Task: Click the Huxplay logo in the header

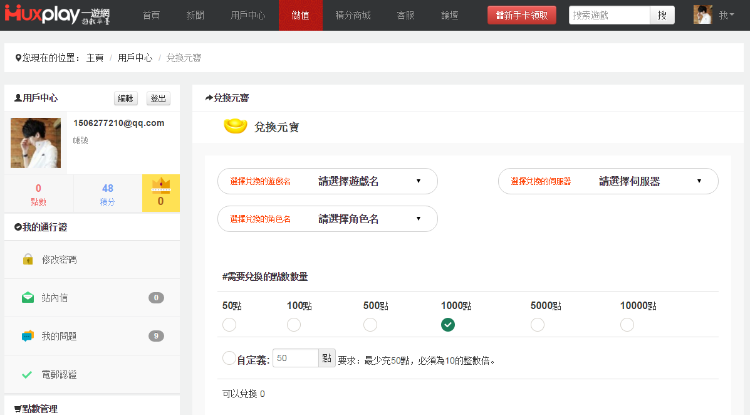Action: click(57, 15)
